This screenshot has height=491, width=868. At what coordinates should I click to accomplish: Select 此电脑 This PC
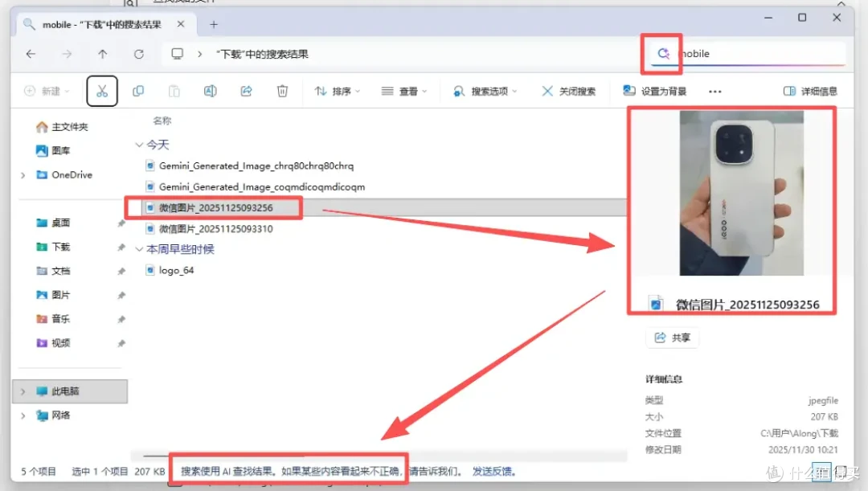click(70, 391)
